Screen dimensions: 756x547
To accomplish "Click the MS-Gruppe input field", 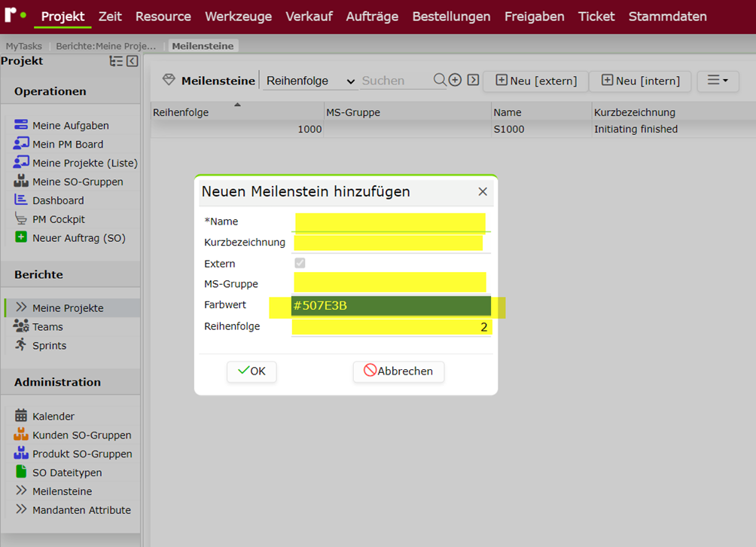I will coord(391,283).
